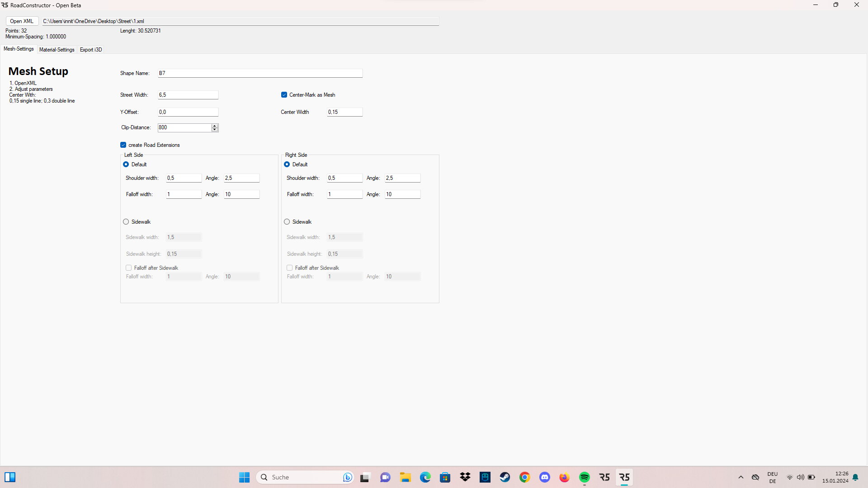Click the Dropbox taskbar icon
Viewport: 868px width, 488px height.
pyautogui.click(x=465, y=477)
